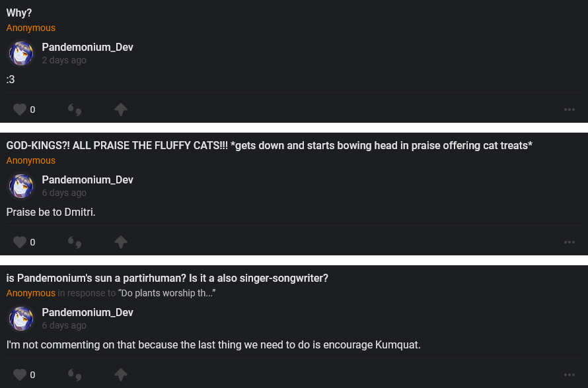
Task: Quote the answer mentioning Kumquat
Action: pos(75,375)
